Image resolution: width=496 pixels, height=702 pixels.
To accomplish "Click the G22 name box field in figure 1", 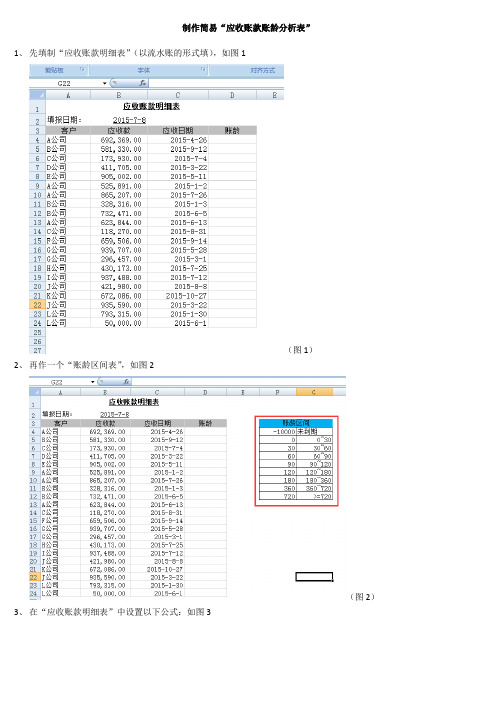I will 65,83.
